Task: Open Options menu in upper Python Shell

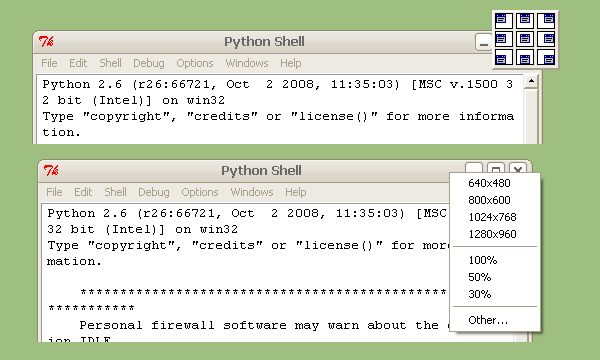Action: click(x=194, y=63)
